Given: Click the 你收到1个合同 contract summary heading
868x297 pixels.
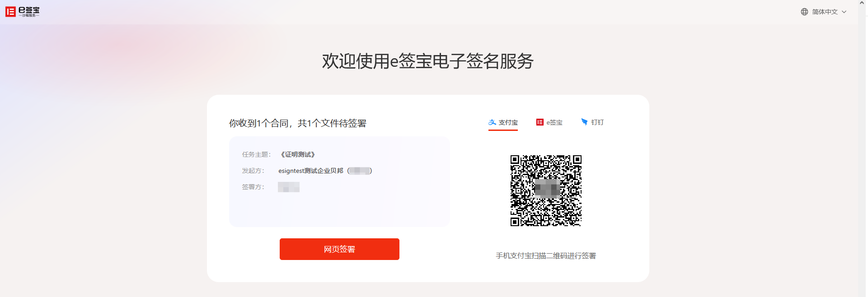Looking at the screenshot, I should point(297,123).
